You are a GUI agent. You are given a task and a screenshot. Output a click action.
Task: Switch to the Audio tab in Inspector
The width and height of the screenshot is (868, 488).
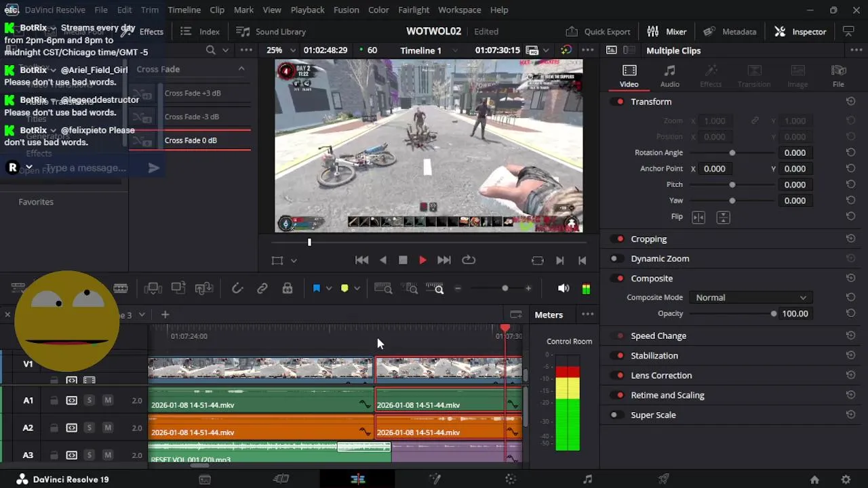(670, 76)
